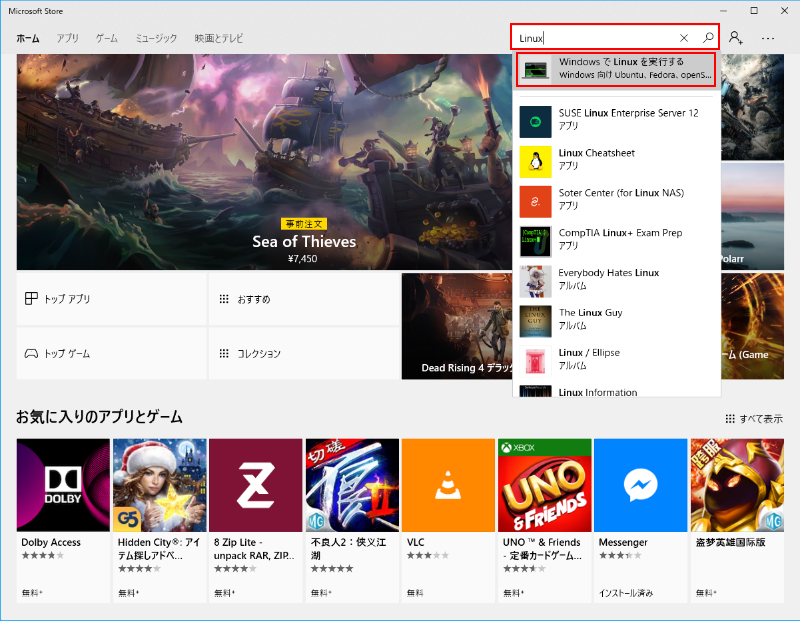Click the Linux Cheatsheet penguin icon
The height and width of the screenshot is (621, 800).
(535, 162)
